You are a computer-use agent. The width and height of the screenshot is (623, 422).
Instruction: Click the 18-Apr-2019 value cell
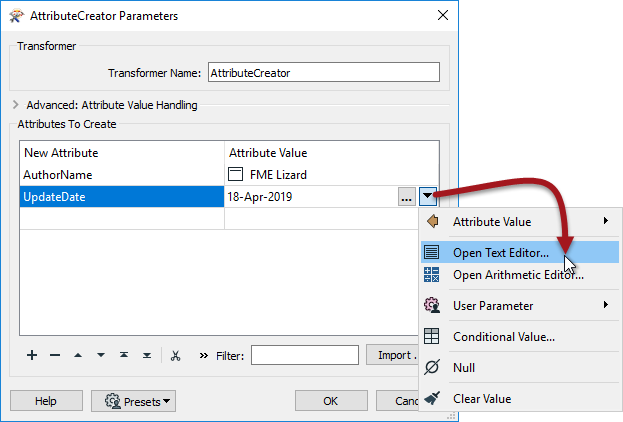click(x=311, y=196)
